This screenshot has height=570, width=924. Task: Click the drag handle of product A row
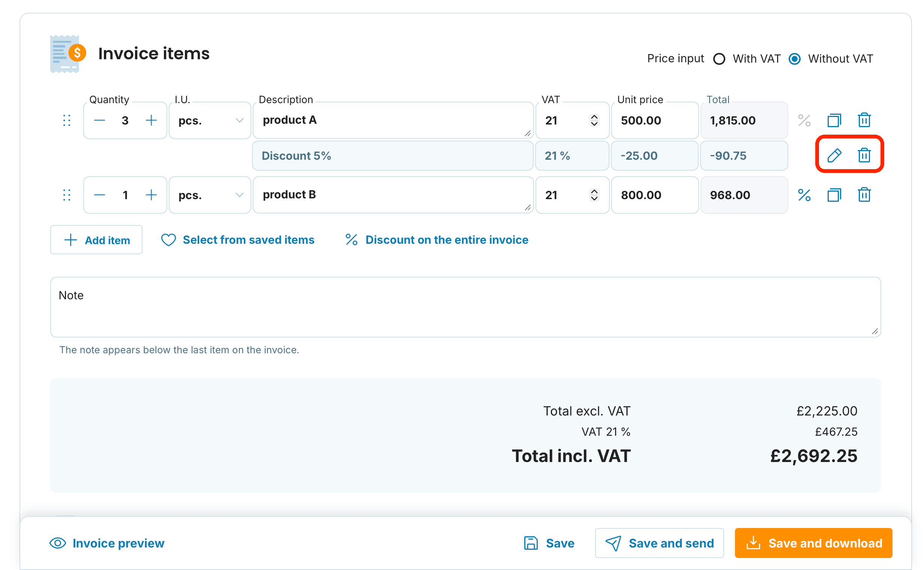[x=67, y=120]
